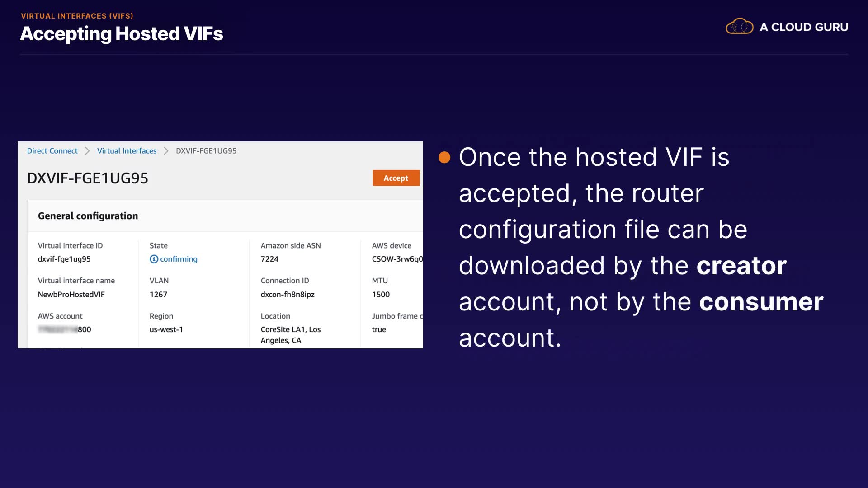Viewport: 868px width, 488px height.
Task: Select the NewbProHostedVIF interface name
Action: click(x=71, y=294)
